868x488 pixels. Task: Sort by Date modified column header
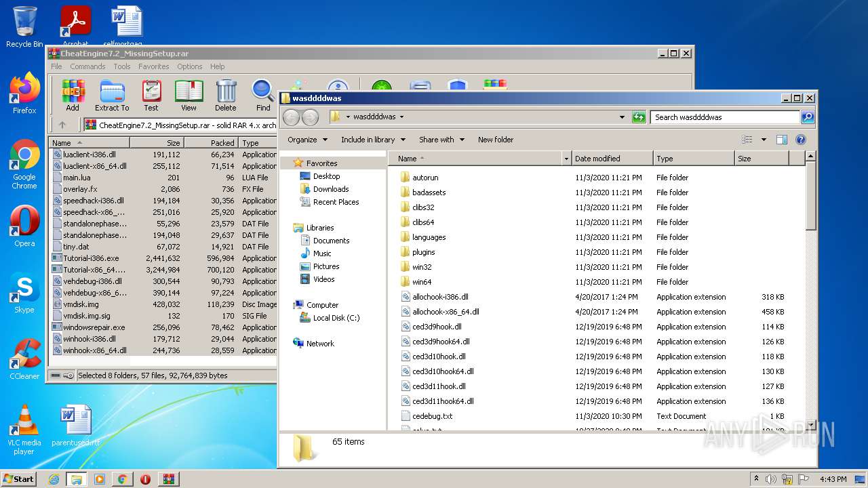point(612,159)
